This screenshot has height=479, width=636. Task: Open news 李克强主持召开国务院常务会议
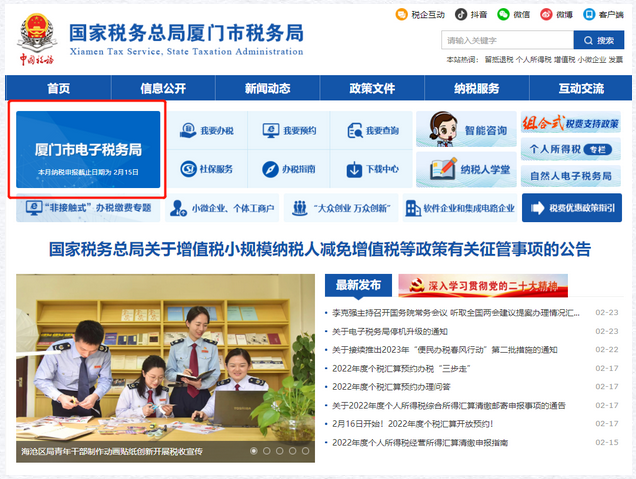[x=456, y=313]
